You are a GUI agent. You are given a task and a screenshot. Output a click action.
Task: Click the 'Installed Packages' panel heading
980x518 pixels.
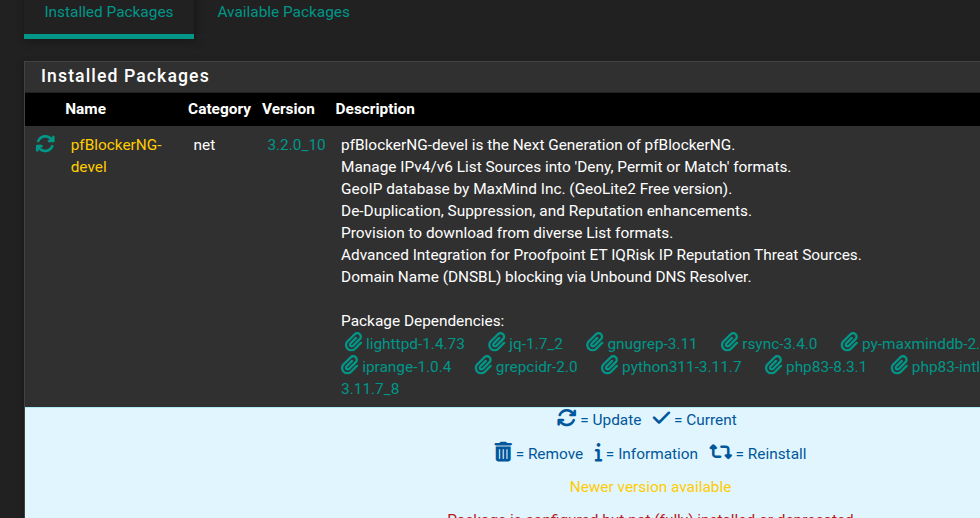[125, 76]
